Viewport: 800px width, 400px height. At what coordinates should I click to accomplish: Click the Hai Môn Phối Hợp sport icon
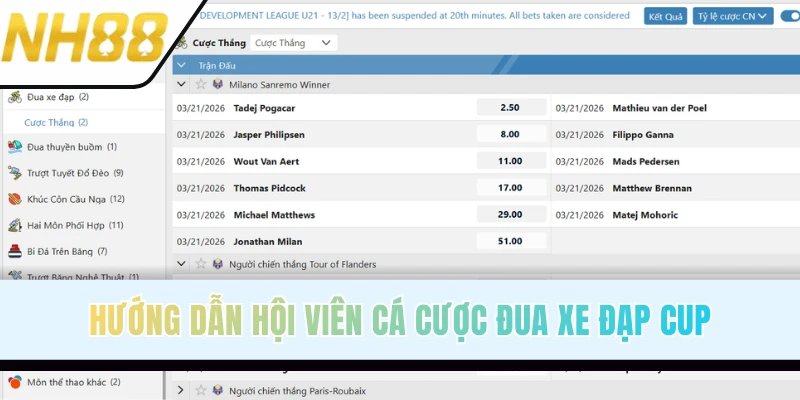15,225
